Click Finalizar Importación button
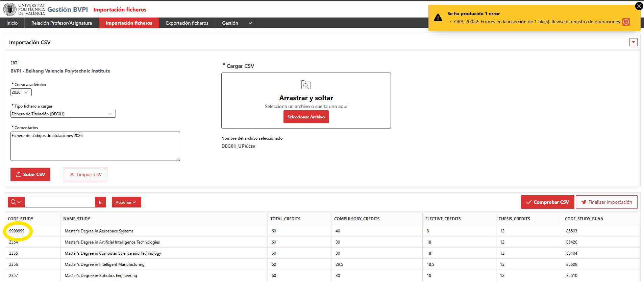Screen dimensions: 644x282 [606, 202]
